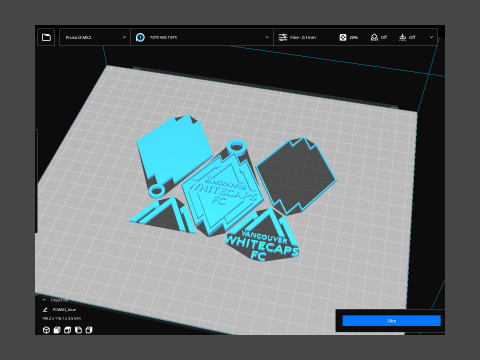Switch to left side view icon
This screenshot has height=360, width=480.
pos(78,330)
